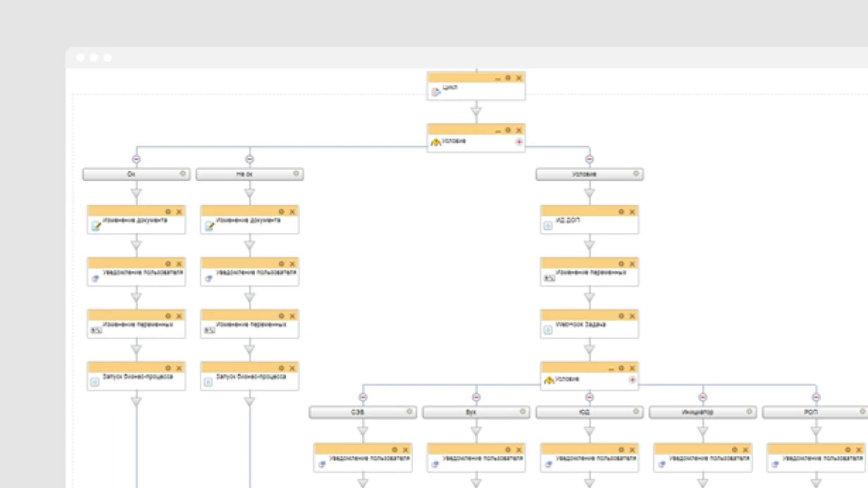Image resolution: width=868 pixels, height=488 pixels.
Task: Collapse the top Условие block
Action: tap(497, 131)
